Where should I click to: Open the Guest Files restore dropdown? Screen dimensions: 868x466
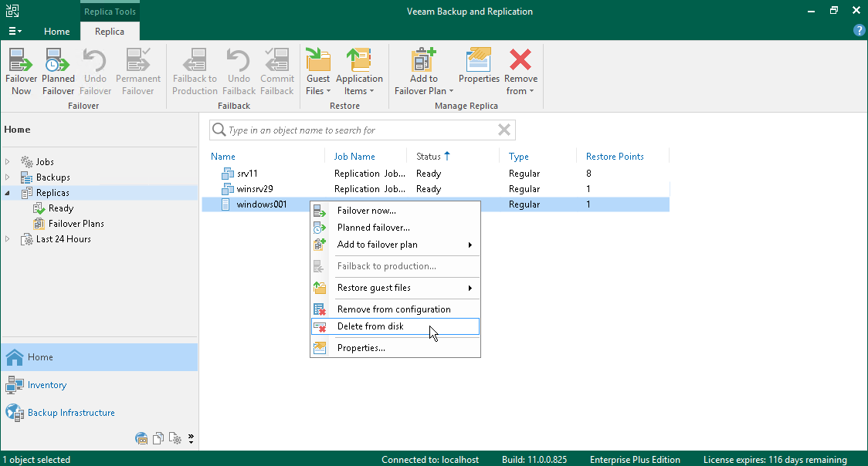[318, 71]
